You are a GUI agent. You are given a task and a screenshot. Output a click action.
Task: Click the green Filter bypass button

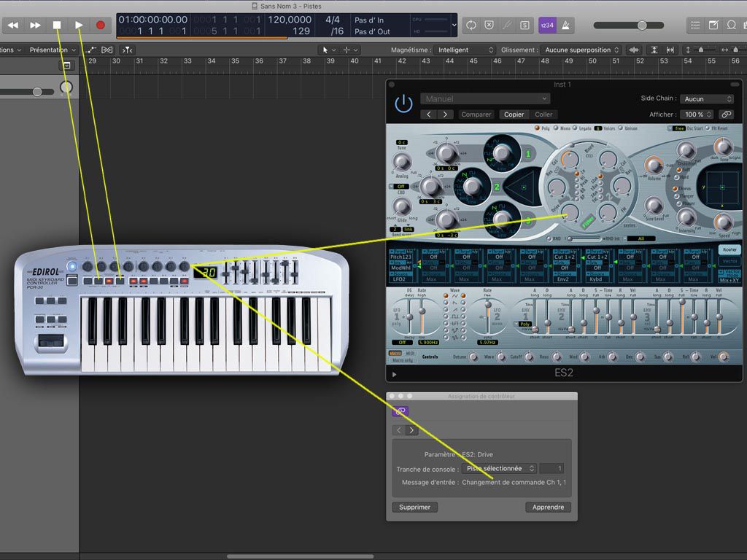(x=587, y=222)
